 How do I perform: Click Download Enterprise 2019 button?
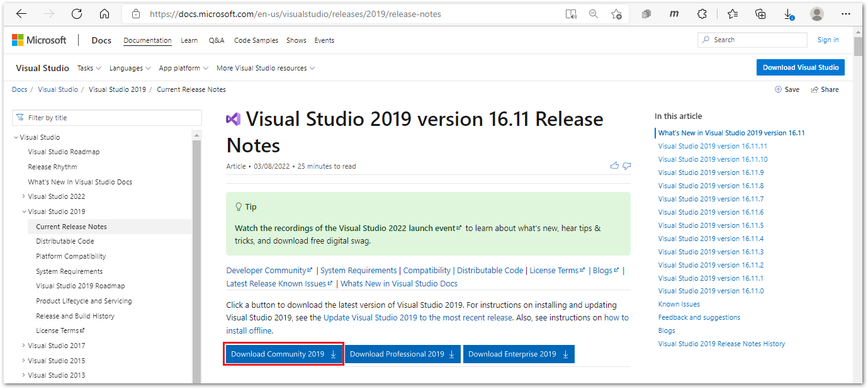[x=519, y=354]
